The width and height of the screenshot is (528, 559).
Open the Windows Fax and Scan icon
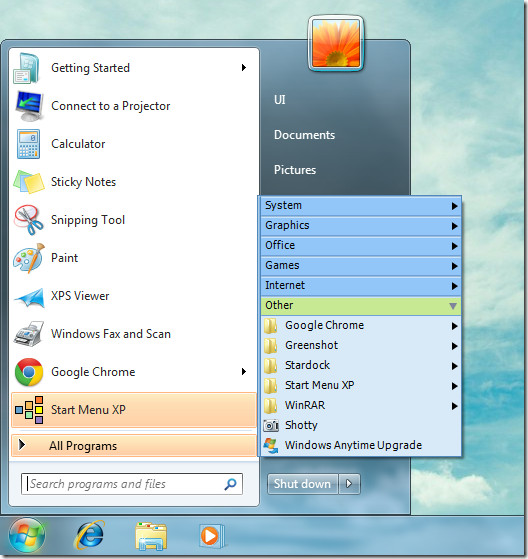click(29, 334)
